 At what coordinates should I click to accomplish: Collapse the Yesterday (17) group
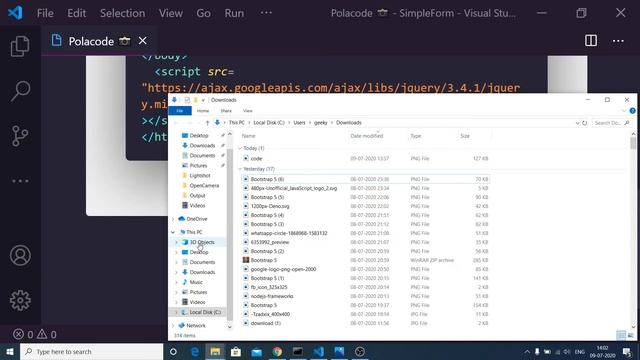click(x=240, y=169)
